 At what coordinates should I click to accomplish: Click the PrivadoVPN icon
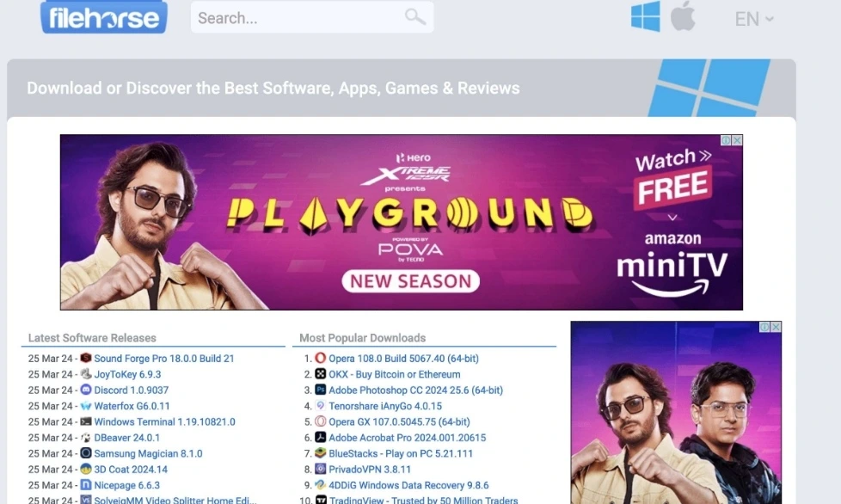click(x=320, y=469)
